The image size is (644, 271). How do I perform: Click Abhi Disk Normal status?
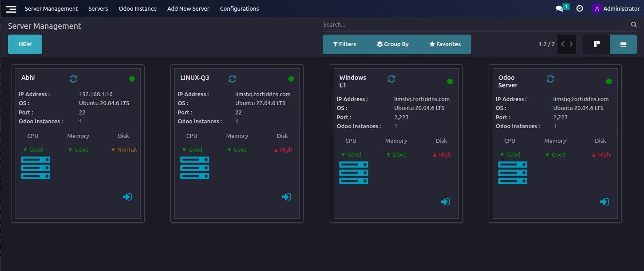(124, 150)
